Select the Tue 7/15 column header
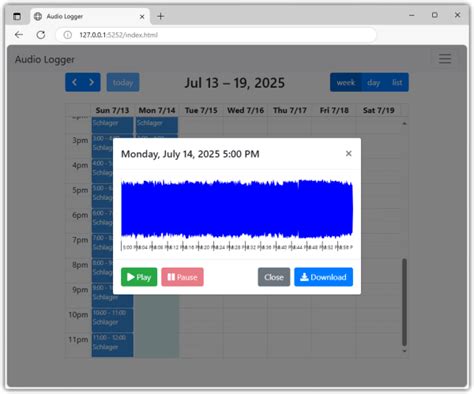Viewport: 474px width, 394px height. pyautogui.click(x=201, y=110)
